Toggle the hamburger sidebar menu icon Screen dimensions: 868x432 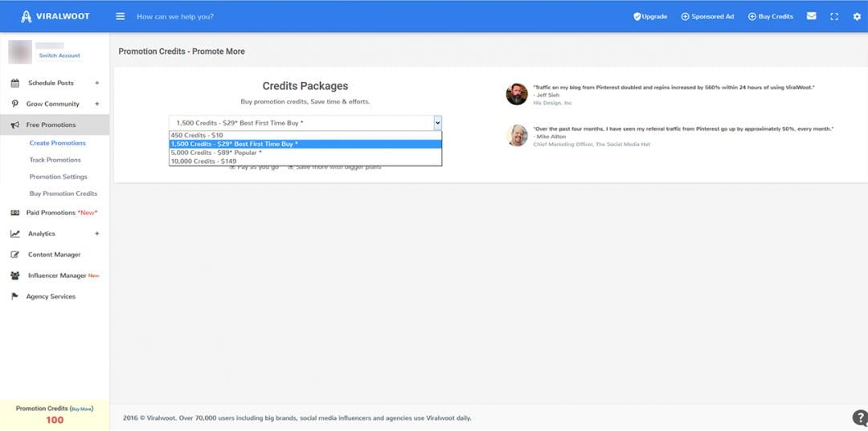(120, 17)
